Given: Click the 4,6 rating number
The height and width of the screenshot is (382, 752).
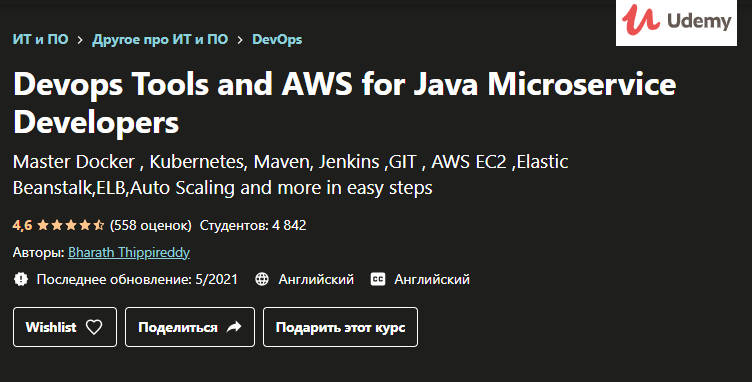Looking at the screenshot, I should (23, 225).
